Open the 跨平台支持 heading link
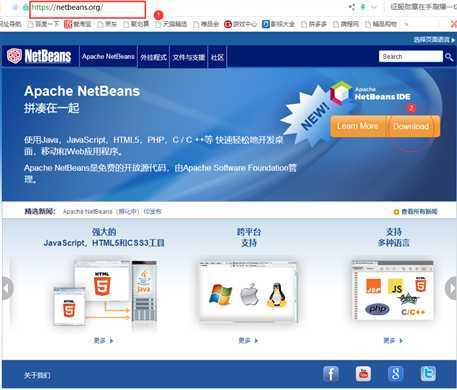Screen dimensions: 457x390 tap(249, 237)
